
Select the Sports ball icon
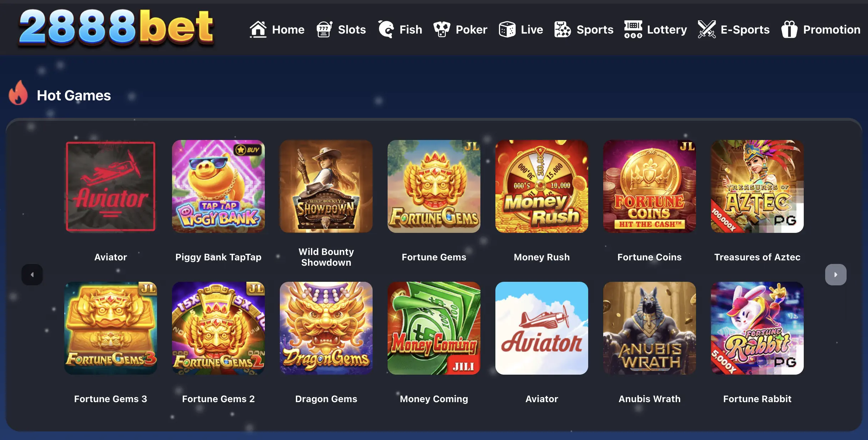pos(562,29)
